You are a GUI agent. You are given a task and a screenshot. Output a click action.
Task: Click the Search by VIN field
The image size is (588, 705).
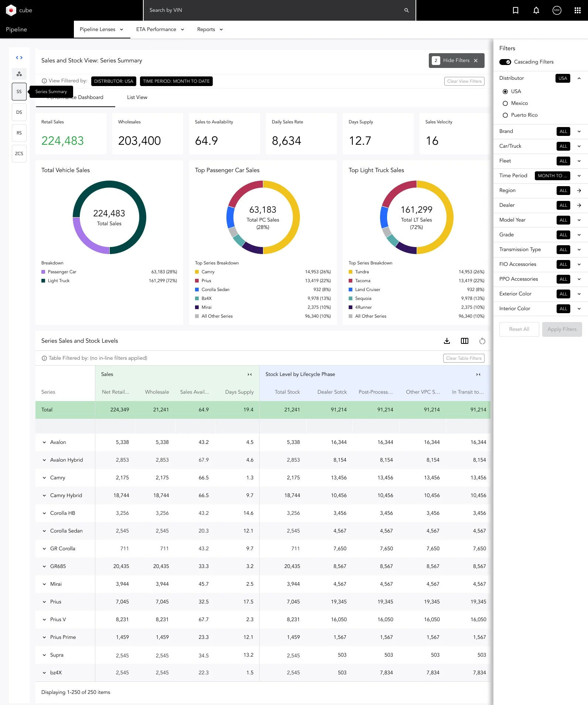(x=279, y=10)
